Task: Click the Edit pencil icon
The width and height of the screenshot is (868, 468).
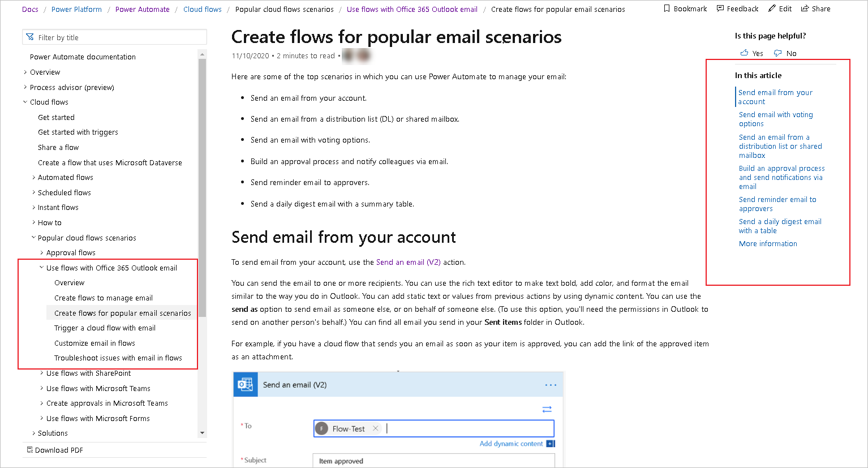Action: [x=772, y=8]
